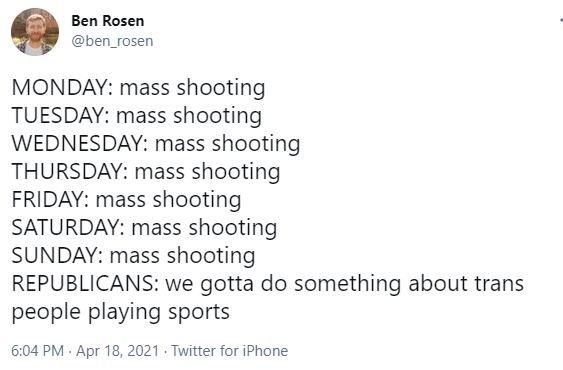
Task: Open the @ben_rosen handle link
Action: coord(112,41)
